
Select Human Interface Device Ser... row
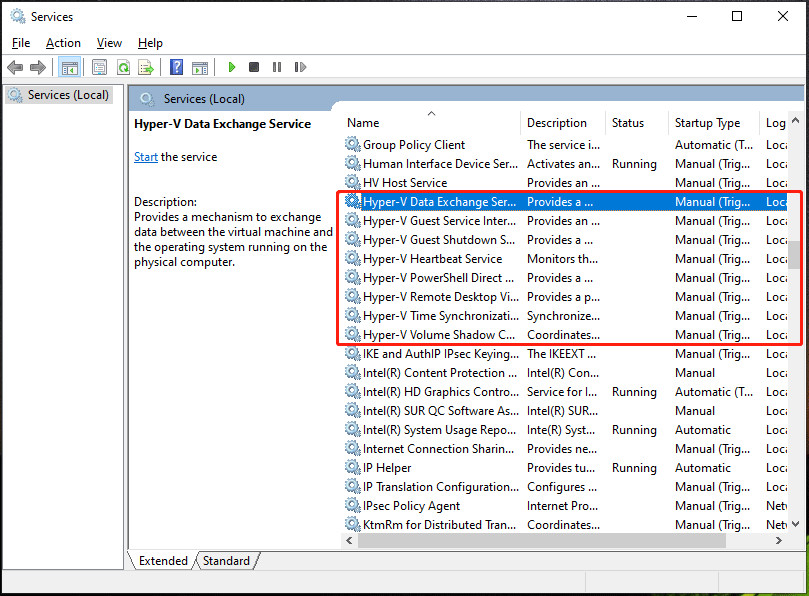coord(565,164)
